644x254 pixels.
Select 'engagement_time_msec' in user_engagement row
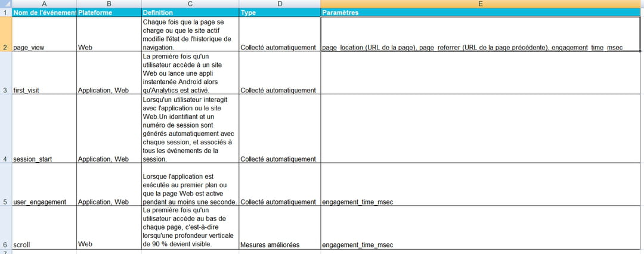[480, 185]
